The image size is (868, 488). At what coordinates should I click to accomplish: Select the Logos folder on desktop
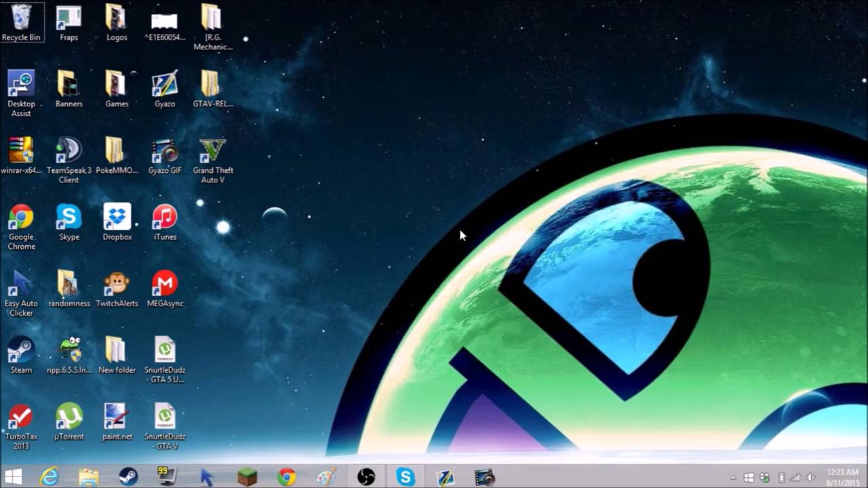pos(117,22)
